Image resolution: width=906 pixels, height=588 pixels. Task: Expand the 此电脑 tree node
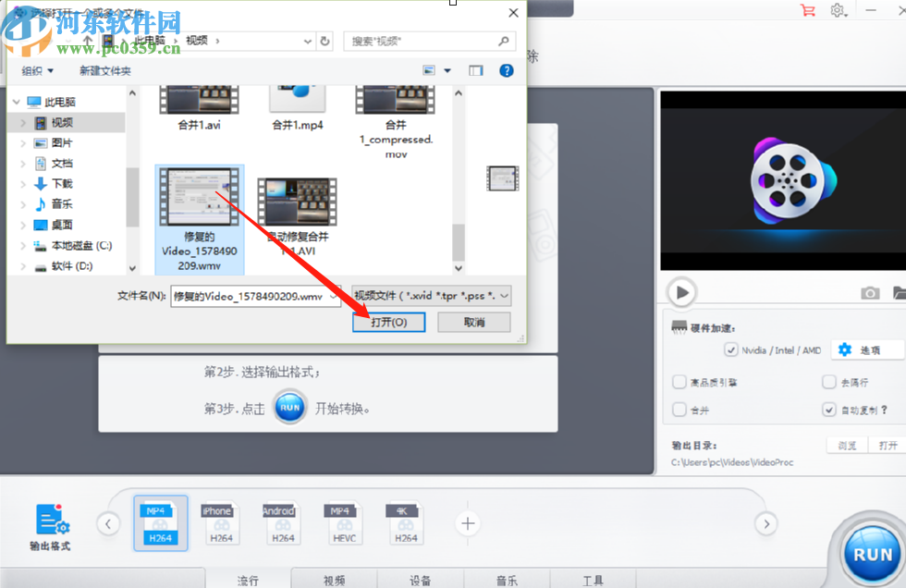coord(17,102)
